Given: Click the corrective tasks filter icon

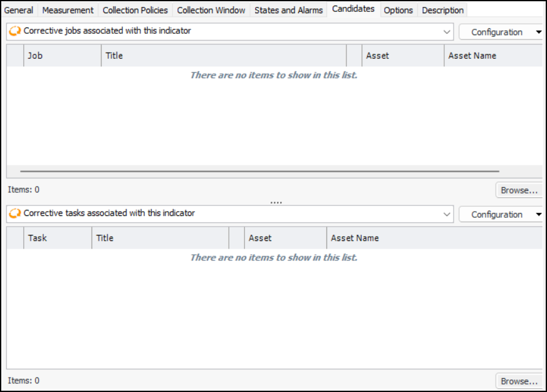Looking at the screenshot, I should click(14, 213).
